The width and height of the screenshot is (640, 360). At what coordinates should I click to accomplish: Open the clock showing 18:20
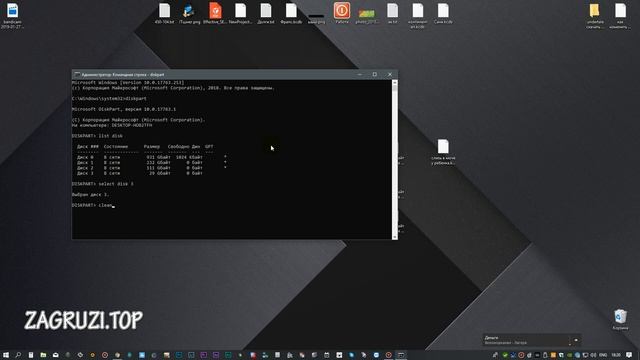[616, 355]
